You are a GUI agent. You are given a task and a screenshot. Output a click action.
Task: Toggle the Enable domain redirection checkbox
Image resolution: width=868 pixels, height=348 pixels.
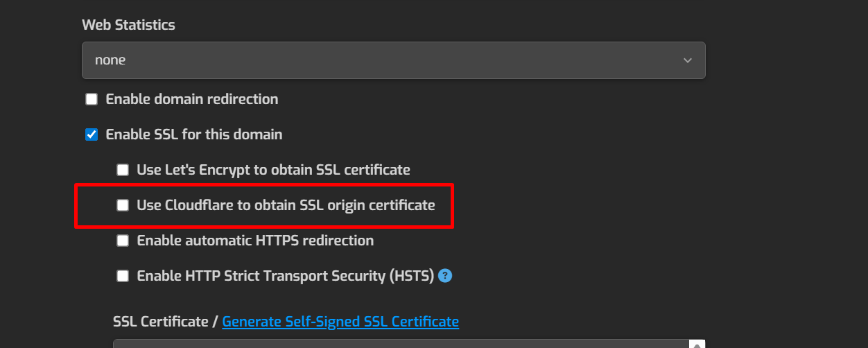92,99
